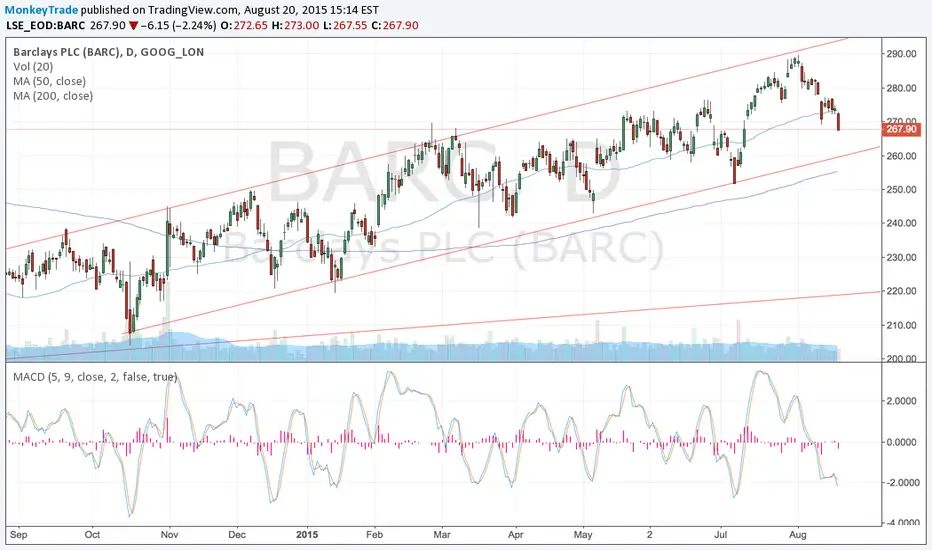Click the red down-triangle change indicator
The image size is (932, 550).
pyautogui.click(x=133, y=26)
